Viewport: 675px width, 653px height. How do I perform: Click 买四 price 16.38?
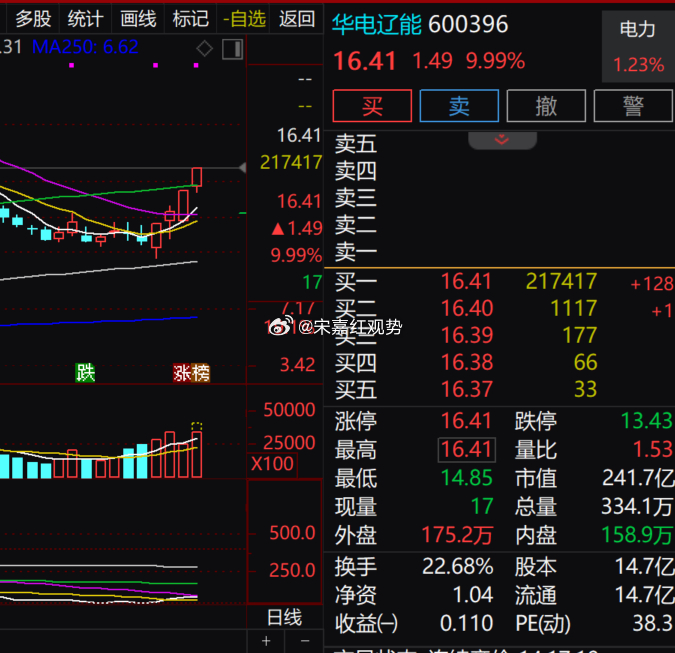coord(467,362)
